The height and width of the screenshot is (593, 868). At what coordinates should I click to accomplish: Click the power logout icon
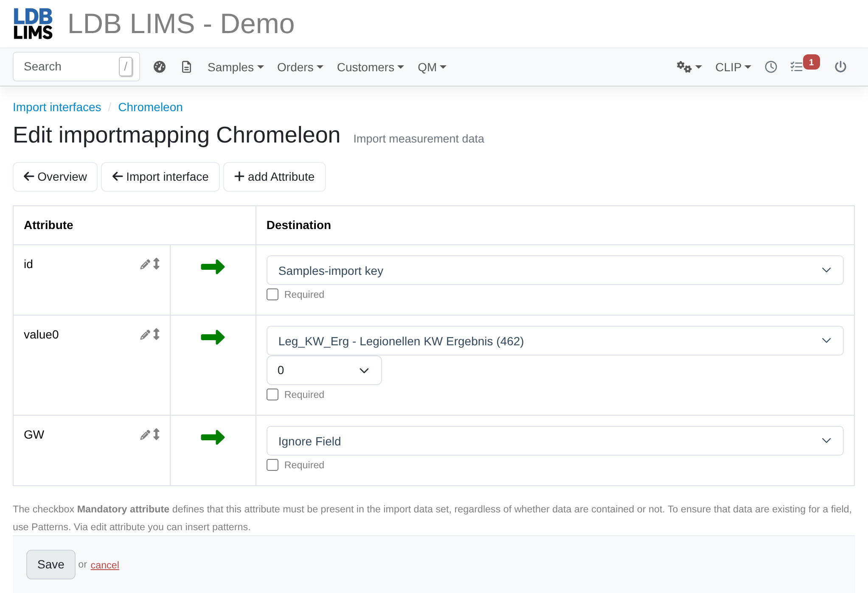point(840,67)
